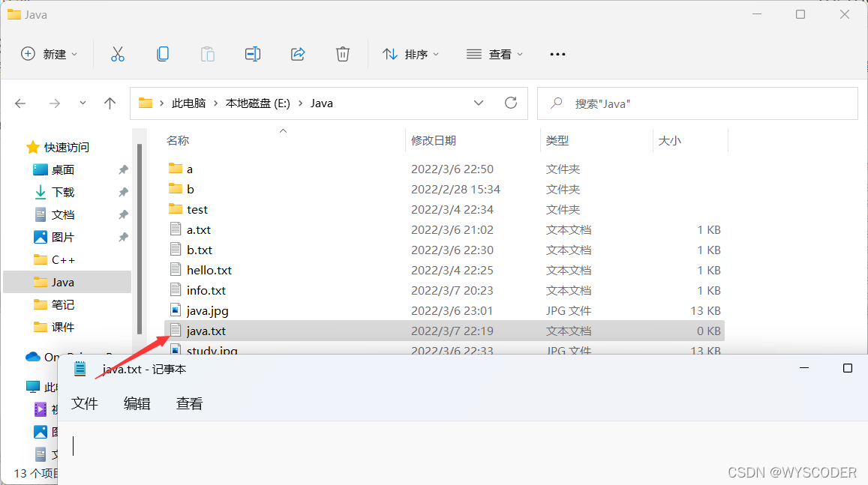Open the 文件 menu in Notepad

click(x=85, y=403)
